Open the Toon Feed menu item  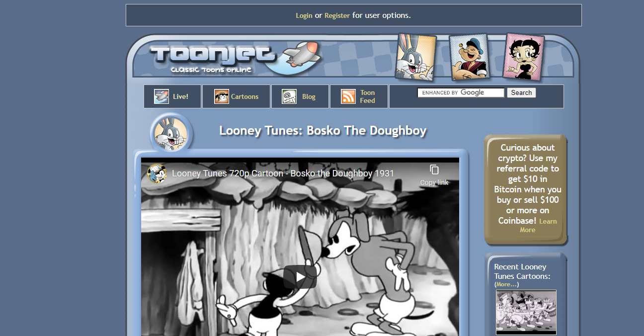pos(367,96)
